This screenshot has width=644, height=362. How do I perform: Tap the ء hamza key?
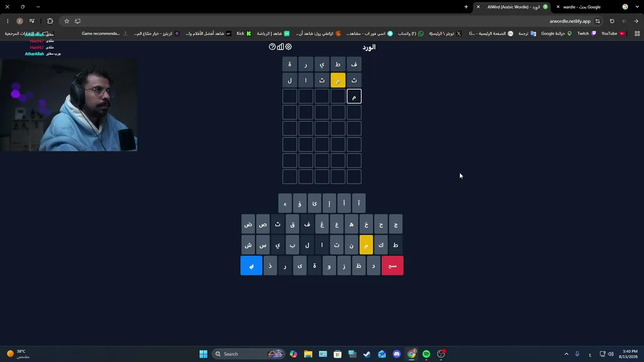coord(285,203)
